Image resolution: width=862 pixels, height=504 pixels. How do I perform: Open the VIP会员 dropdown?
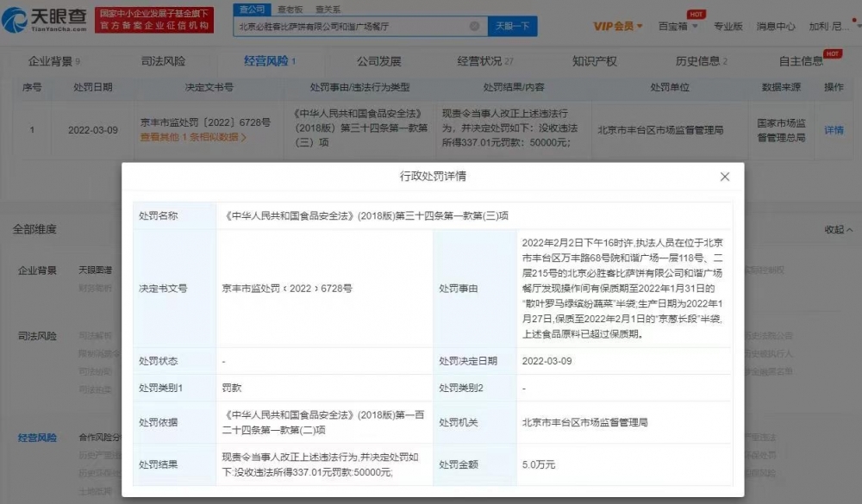pyautogui.click(x=618, y=26)
